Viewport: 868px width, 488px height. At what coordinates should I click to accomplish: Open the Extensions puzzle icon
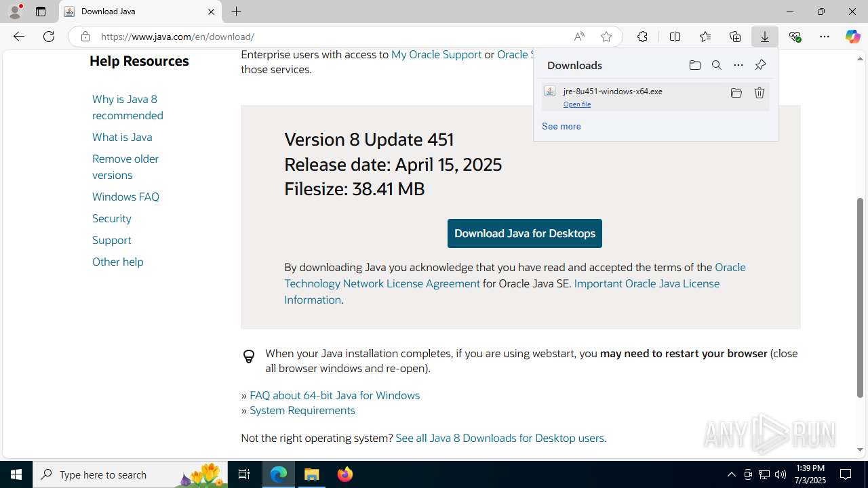coord(642,37)
